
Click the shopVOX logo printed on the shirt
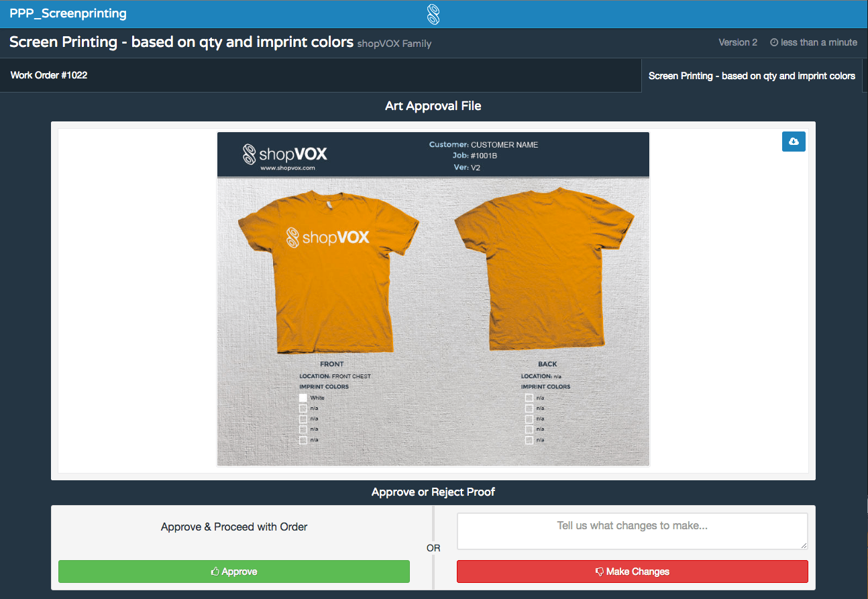point(329,237)
